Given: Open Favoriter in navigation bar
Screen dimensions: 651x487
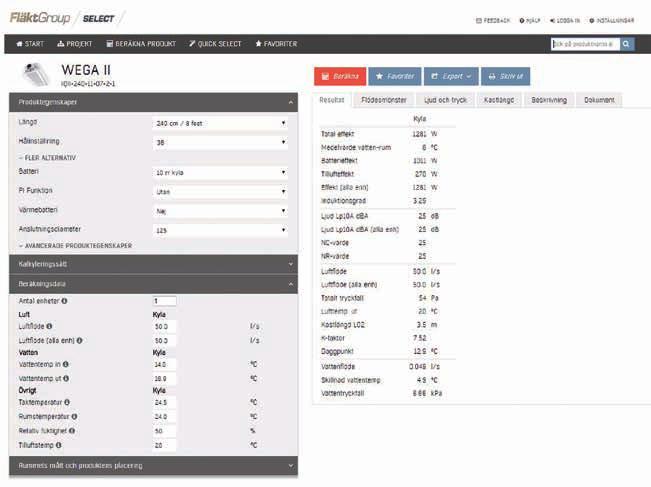Looking at the screenshot, I should [x=276, y=44].
